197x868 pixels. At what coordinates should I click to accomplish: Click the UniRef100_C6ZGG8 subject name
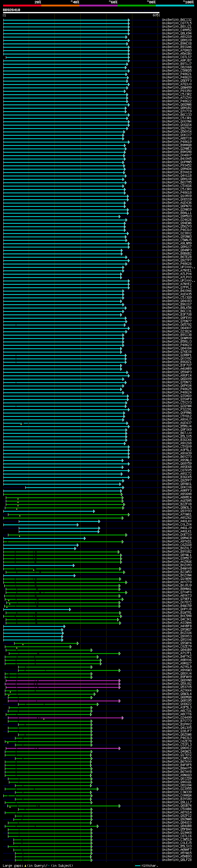click(177, 545)
